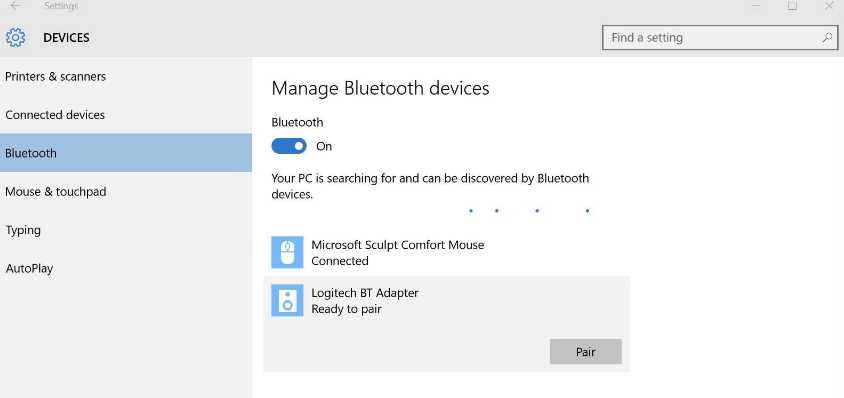Minimize the Settings window
The width and height of the screenshot is (844, 398).
tap(756, 5)
